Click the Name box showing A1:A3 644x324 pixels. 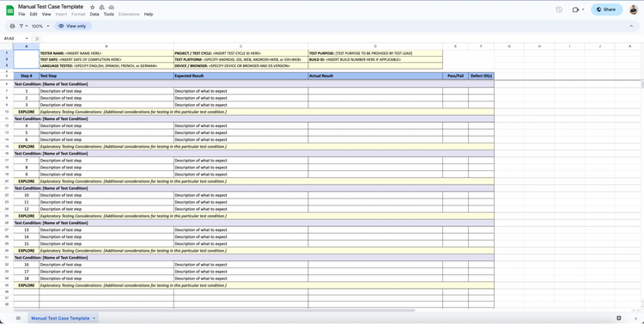12,38
